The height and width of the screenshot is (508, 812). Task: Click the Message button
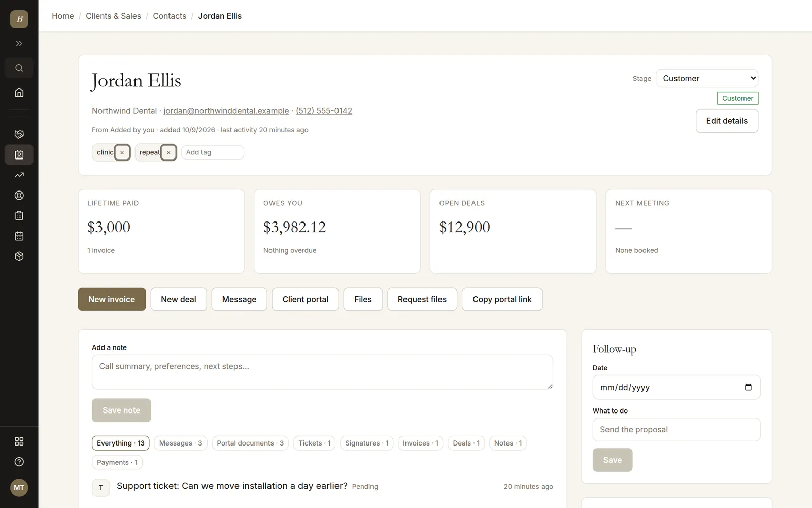pos(239,299)
